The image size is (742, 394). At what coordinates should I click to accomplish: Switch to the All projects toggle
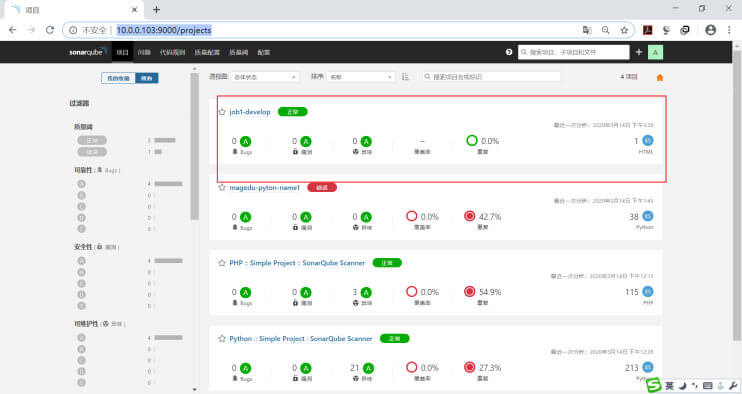tap(147, 78)
